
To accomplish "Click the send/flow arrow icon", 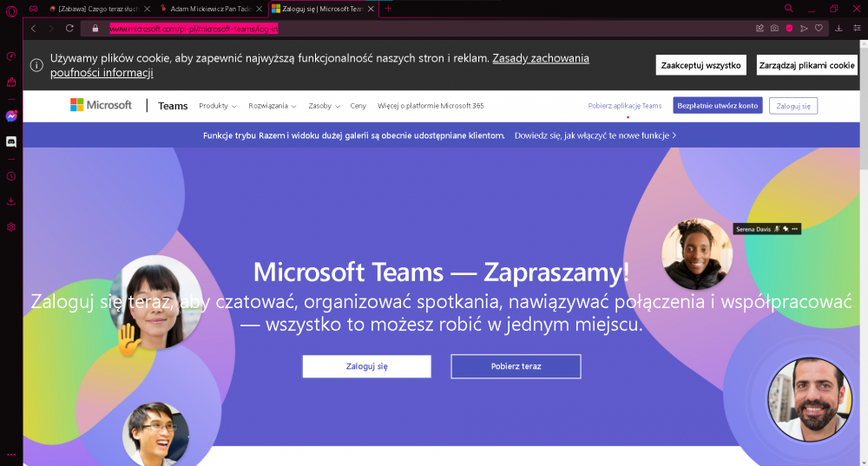I will [804, 29].
